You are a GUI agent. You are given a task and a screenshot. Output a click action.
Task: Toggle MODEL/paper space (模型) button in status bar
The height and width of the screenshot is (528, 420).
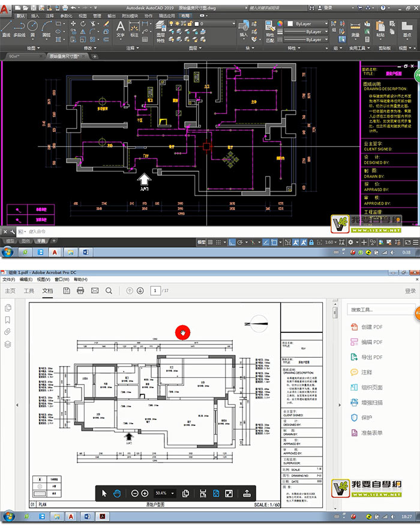(202, 242)
